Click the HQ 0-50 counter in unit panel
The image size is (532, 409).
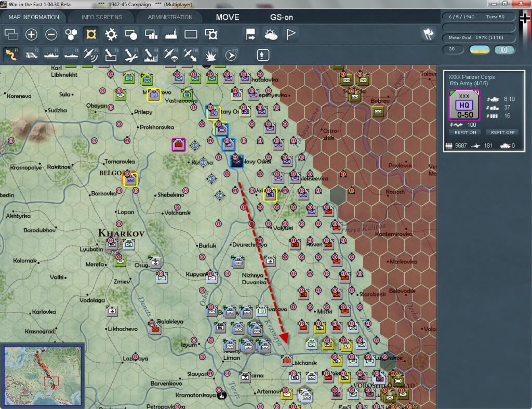click(x=464, y=105)
